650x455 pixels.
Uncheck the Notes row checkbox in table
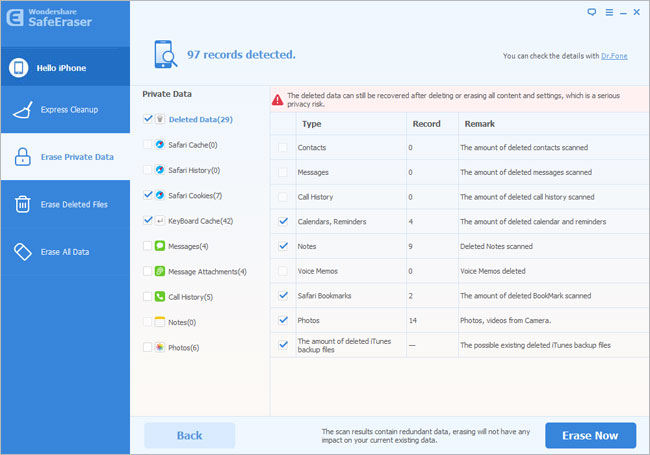click(283, 246)
